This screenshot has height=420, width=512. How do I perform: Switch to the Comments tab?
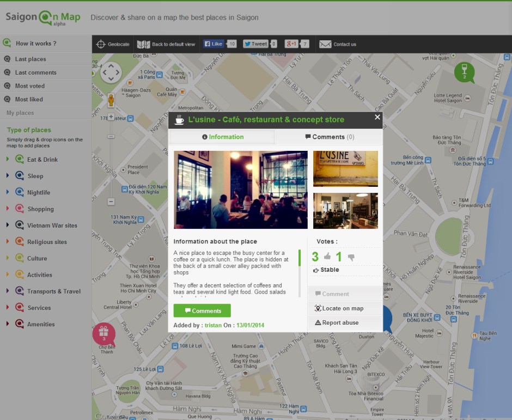tap(329, 137)
